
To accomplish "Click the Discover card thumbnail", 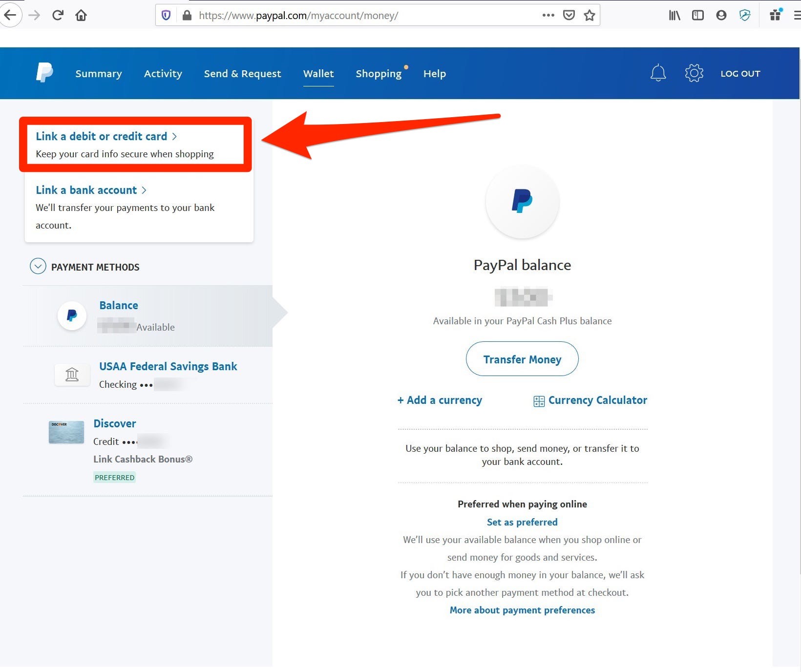I will (66, 432).
